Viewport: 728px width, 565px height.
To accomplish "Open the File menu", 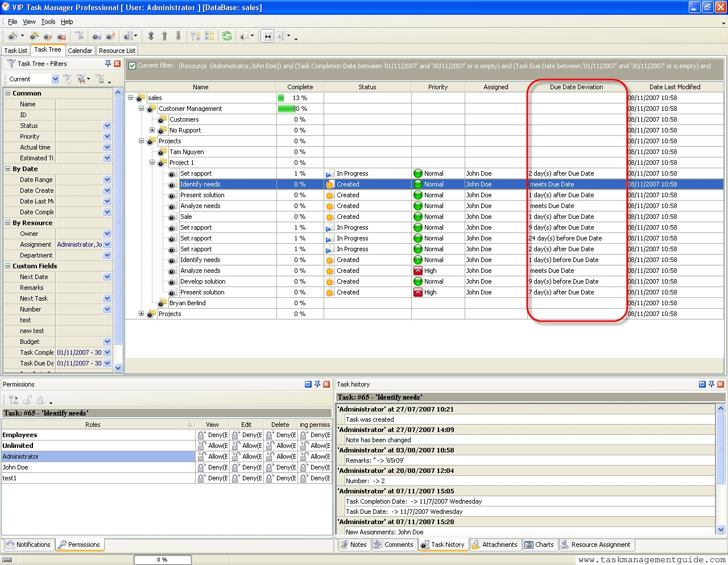I will coord(13,22).
